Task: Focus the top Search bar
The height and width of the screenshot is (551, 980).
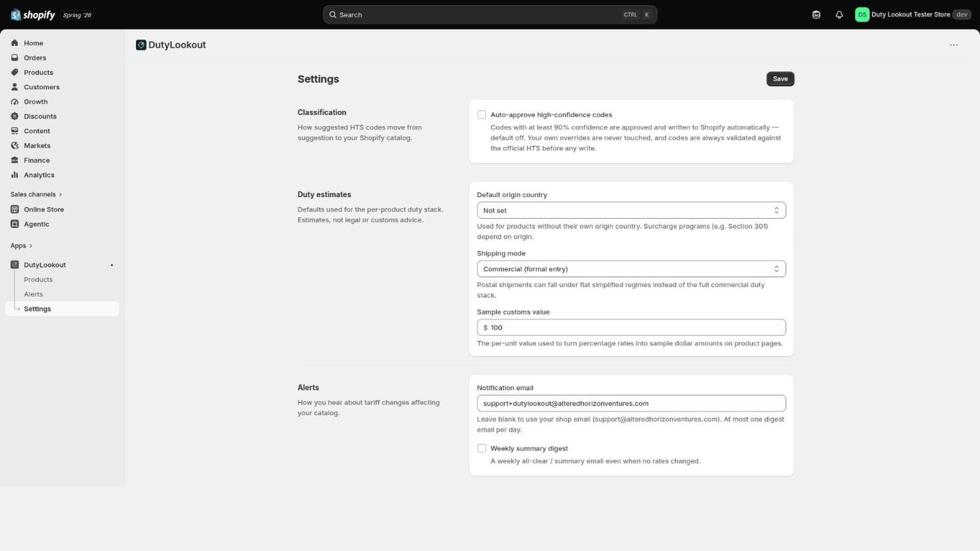Action: point(489,15)
